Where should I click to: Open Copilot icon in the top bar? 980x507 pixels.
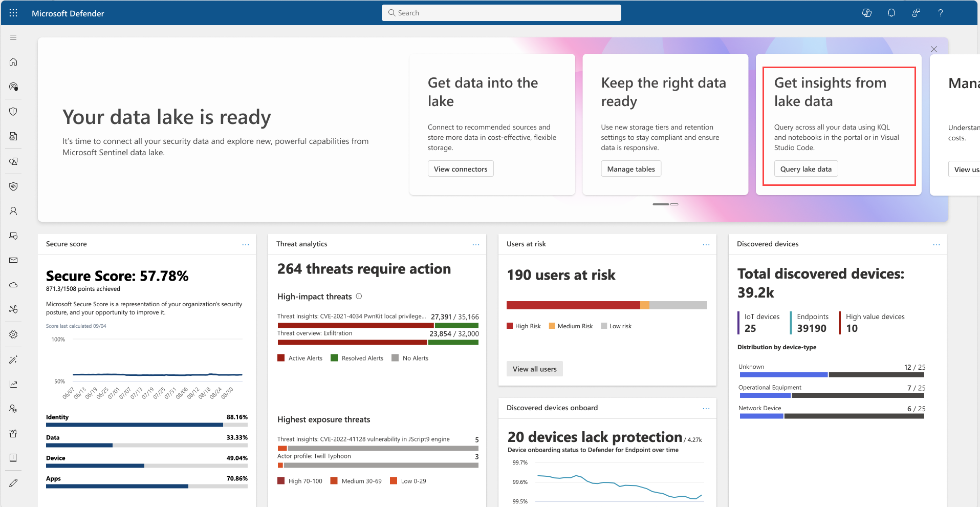click(867, 13)
